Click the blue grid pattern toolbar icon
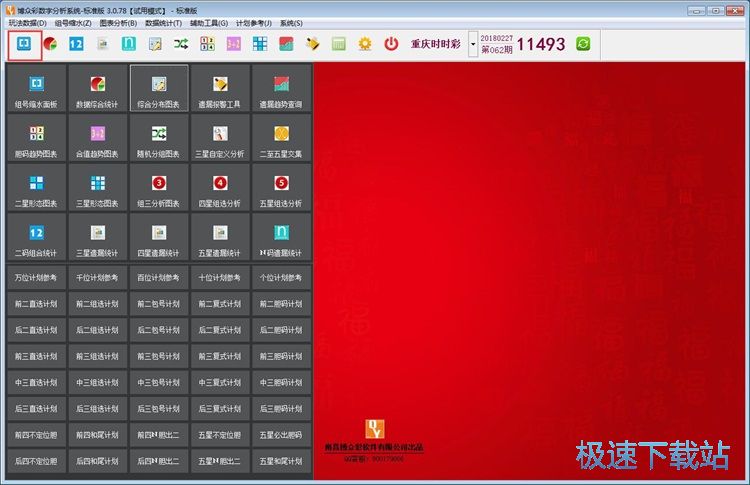The width and height of the screenshot is (750, 485). pyautogui.click(x=260, y=44)
